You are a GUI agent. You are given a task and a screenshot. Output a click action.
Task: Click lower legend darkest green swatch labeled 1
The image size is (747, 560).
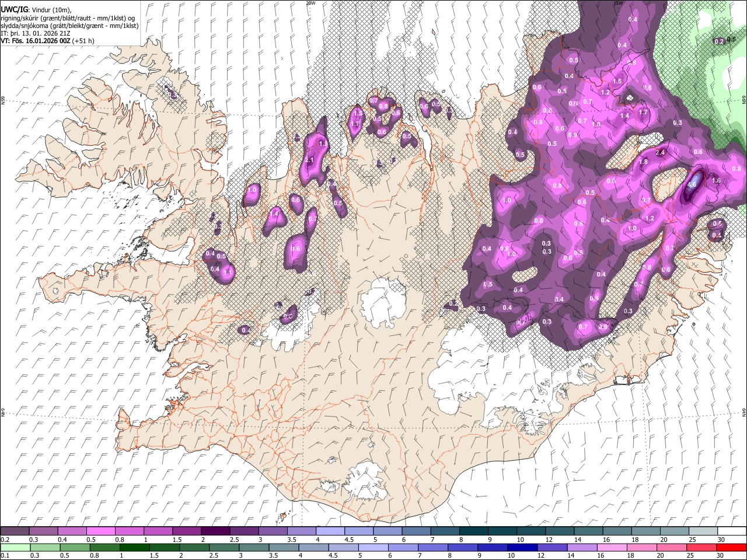(x=134, y=547)
